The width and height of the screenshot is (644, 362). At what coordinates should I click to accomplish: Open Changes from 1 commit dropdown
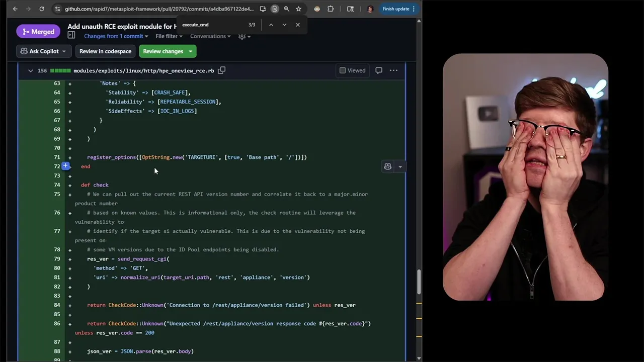(x=116, y=36)
